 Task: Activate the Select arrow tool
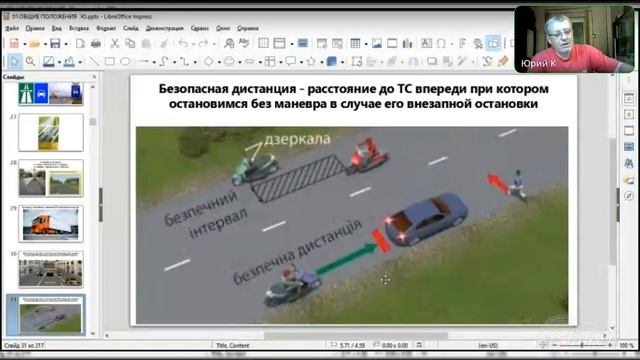tap(15, 62)
